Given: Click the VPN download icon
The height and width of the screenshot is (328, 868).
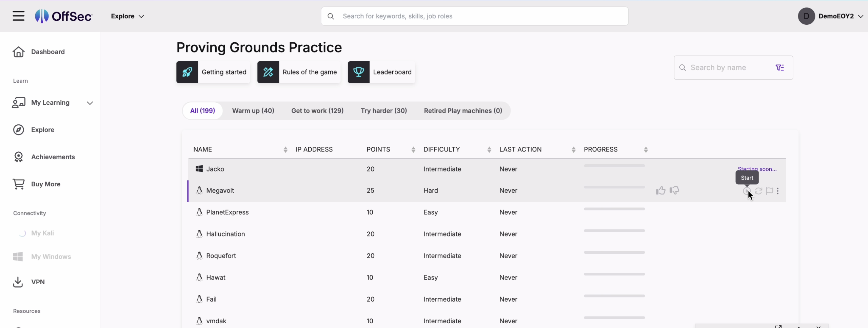Looking at the screenshot, I should [18, 282].
